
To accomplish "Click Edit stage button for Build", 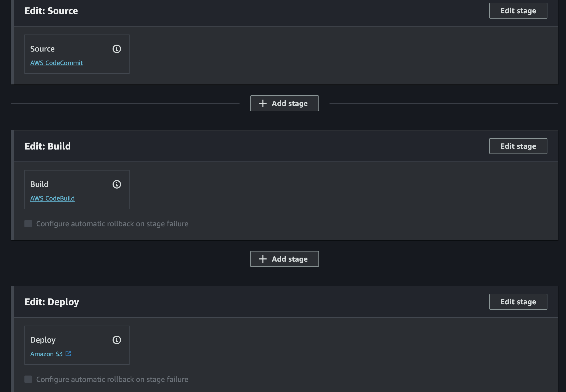I will [518, 146].
